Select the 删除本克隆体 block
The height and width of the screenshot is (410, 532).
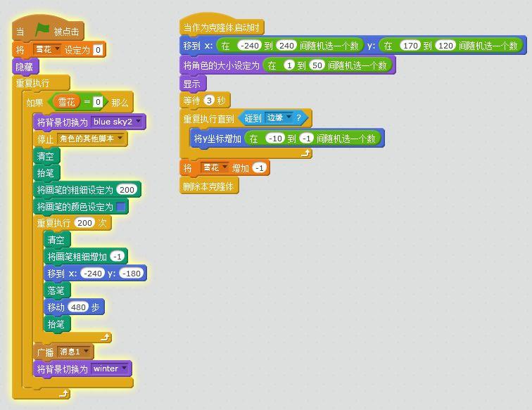[x=209, y=186]
